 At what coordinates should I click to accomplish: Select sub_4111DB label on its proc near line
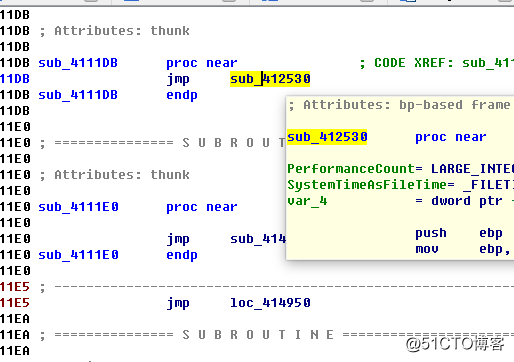click(x=78, y=63)
